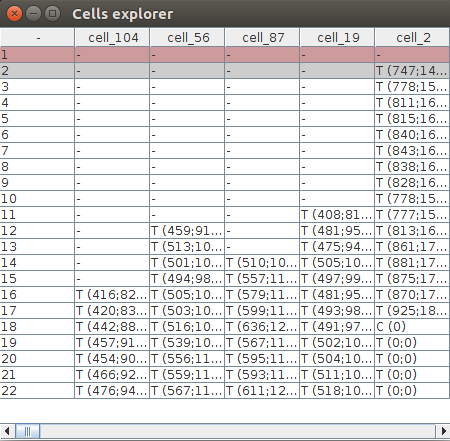This screenshot has height=441, width=450.
Task: Select the C (0) cell in cell_2 column
Action: [412, 327]
